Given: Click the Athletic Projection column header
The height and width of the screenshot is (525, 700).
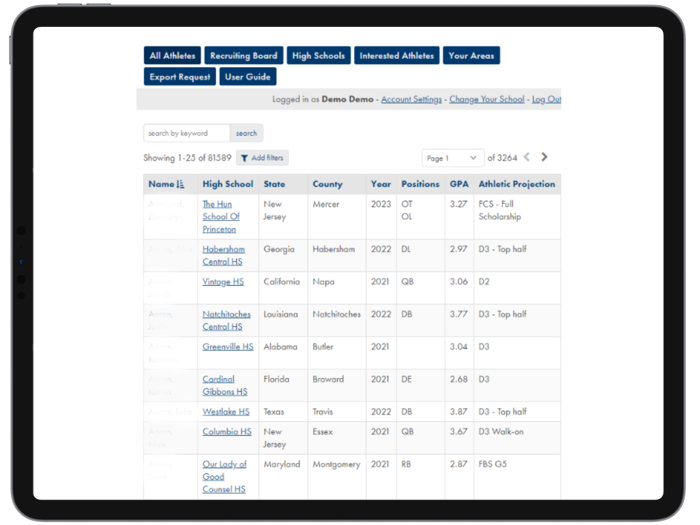Looking at the screenshot, I should [x=517, y=184].
